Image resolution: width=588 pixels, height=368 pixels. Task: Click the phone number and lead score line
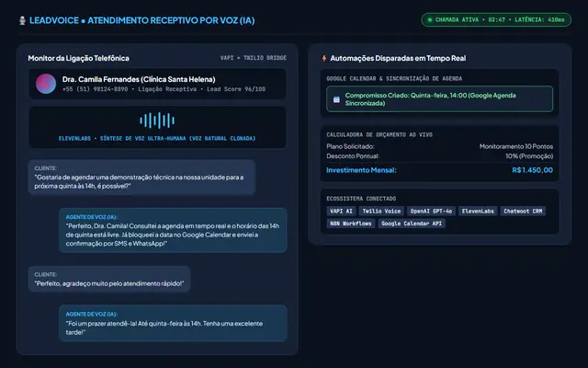coord(164,89)
